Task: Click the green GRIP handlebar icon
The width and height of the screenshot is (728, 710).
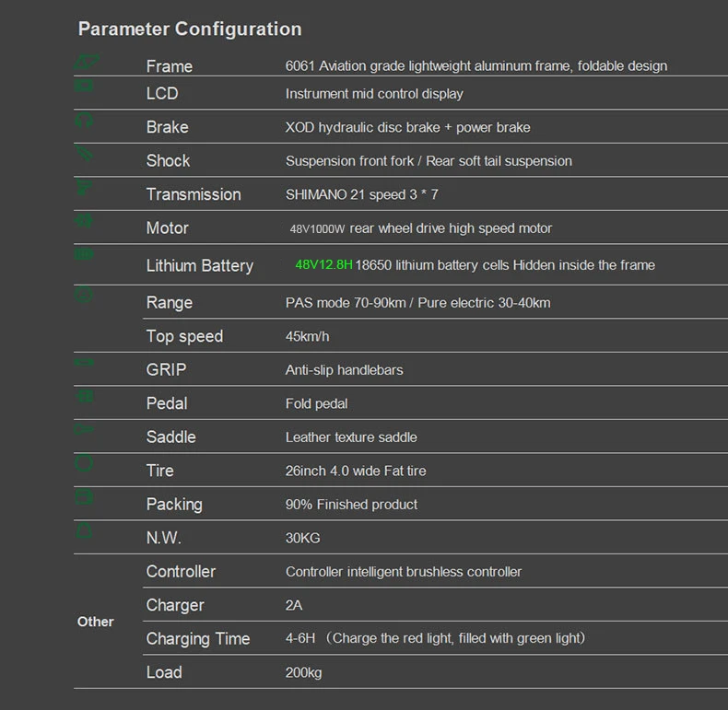Action: click(85, 363)
